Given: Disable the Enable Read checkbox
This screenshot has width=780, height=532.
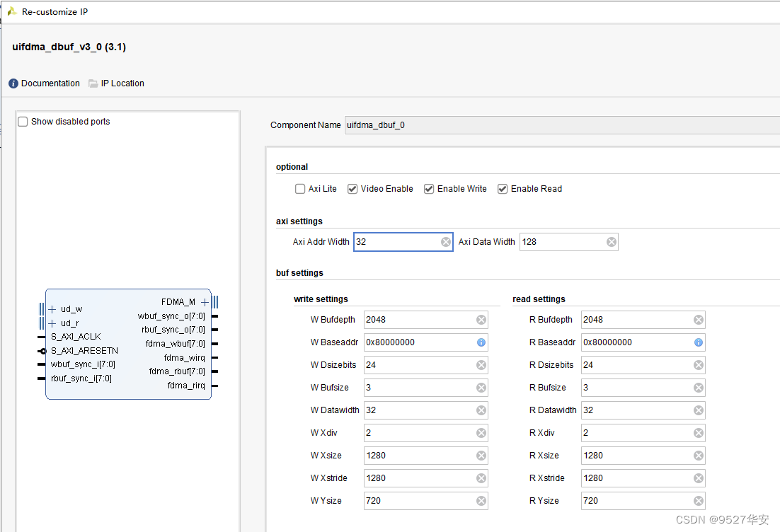Looking at the screenshot, I should tap(503, 189).
